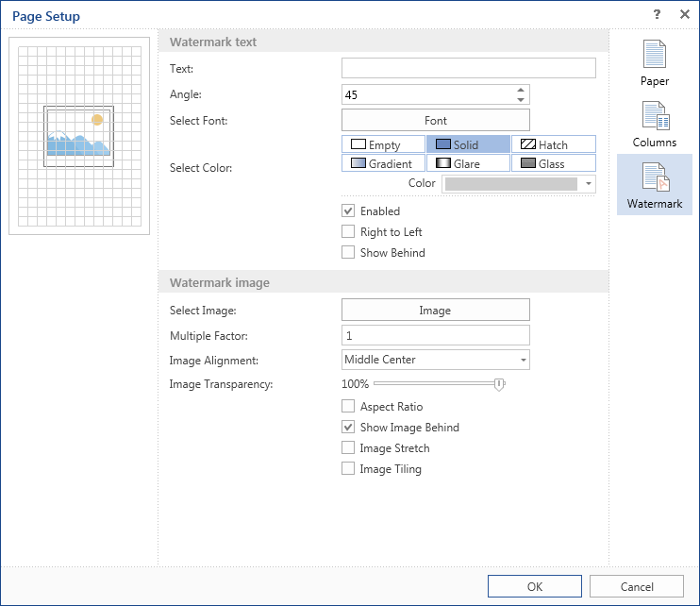Image resolution: width=700 pixels, height=606 pixels.
Task: Expand the Image Alignment dropdown
Action: [x=523, y=360]
